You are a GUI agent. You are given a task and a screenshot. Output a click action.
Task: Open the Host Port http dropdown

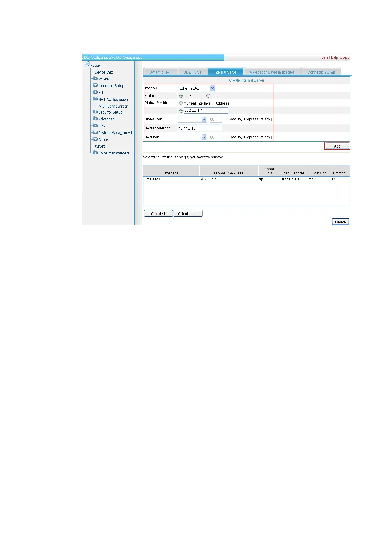click(x=192, y=137)
